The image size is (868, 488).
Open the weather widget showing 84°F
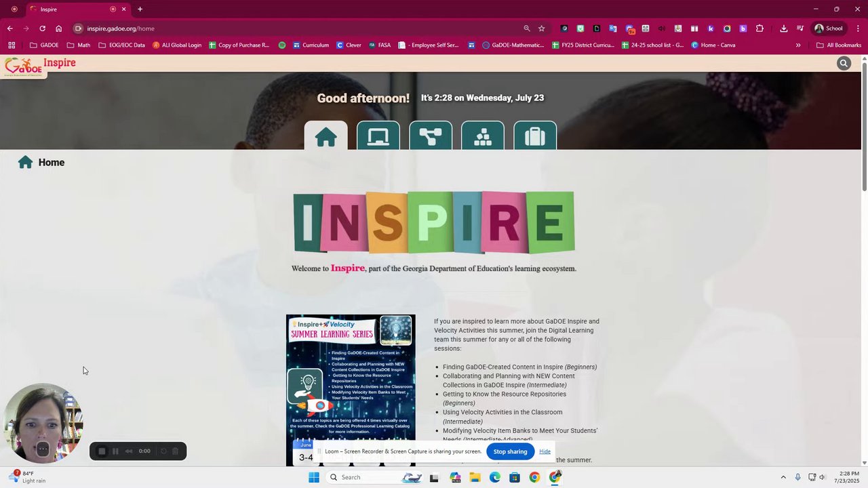pyautogui.click(x=27, y=477)
